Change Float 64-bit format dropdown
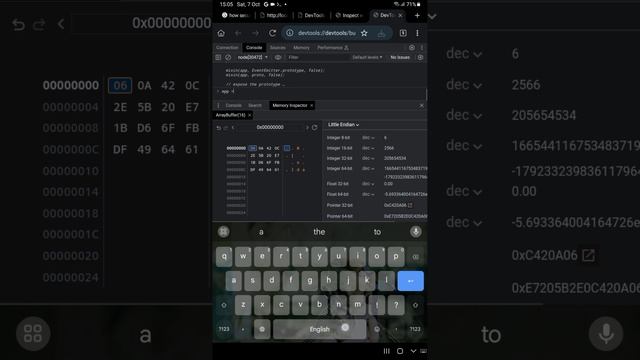 pos(368,195)
